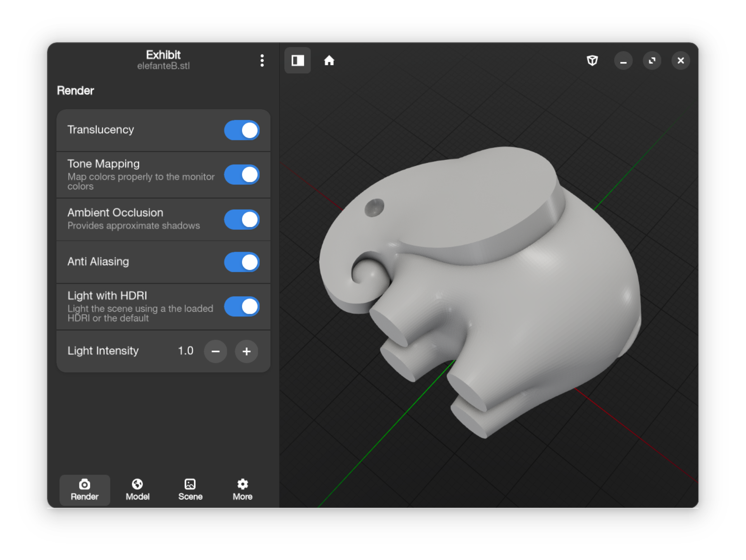The height and width of the screenshot is (560, 746).
Task: Increase Light Intensity with plus button
Action: (x=247, y=351)
